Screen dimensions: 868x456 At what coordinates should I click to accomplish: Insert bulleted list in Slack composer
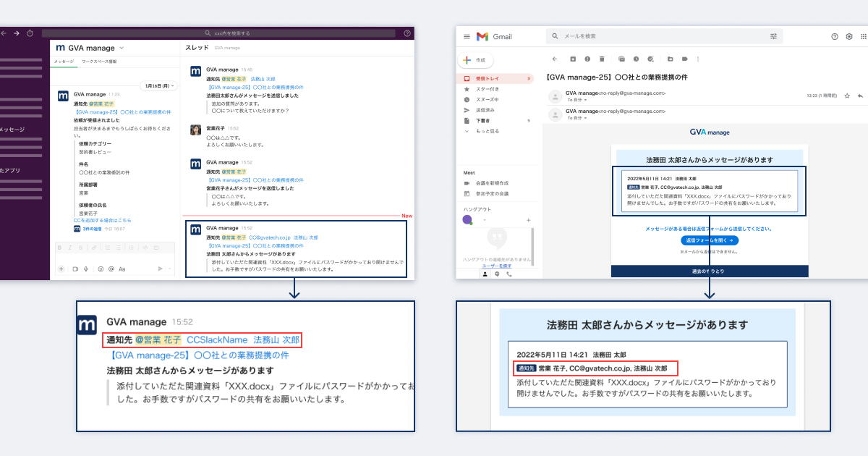point(119,248)
